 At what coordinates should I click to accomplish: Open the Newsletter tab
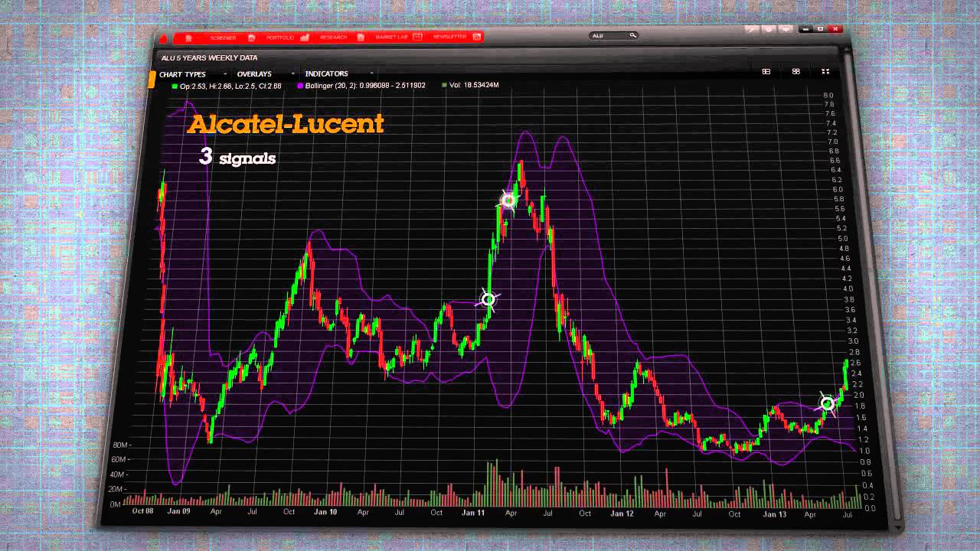tap(449, 36)
